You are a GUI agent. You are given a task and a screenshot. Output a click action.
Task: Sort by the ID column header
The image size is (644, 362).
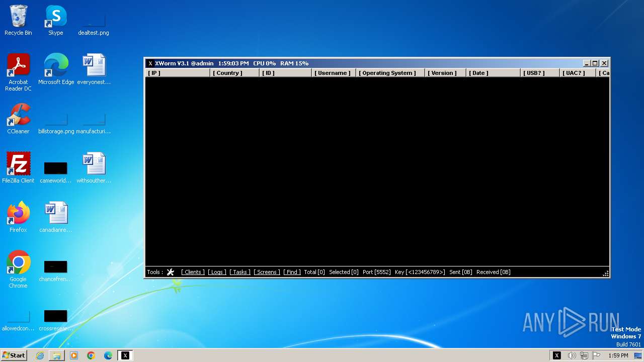point(285,73)
